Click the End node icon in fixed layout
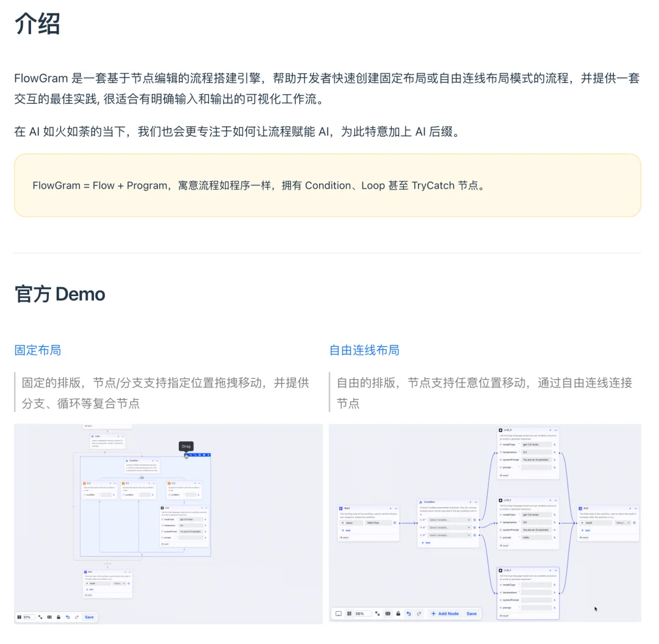 coord(85,572)
